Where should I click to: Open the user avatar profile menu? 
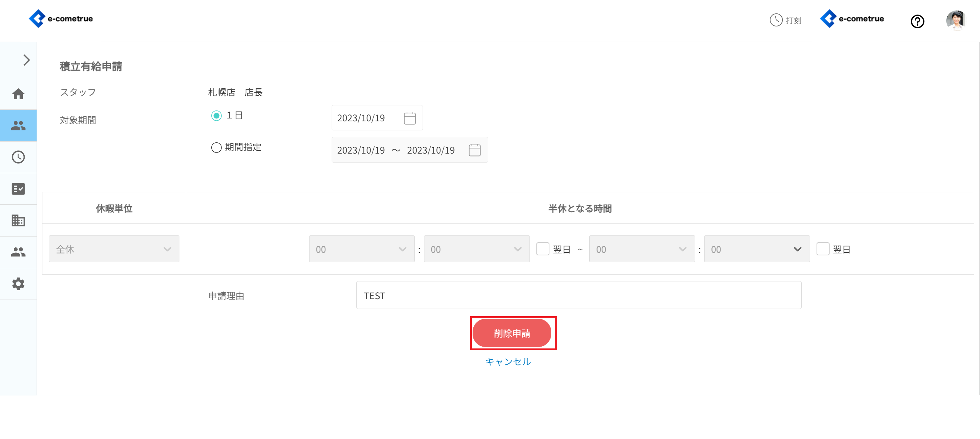[x=955, y=20]
